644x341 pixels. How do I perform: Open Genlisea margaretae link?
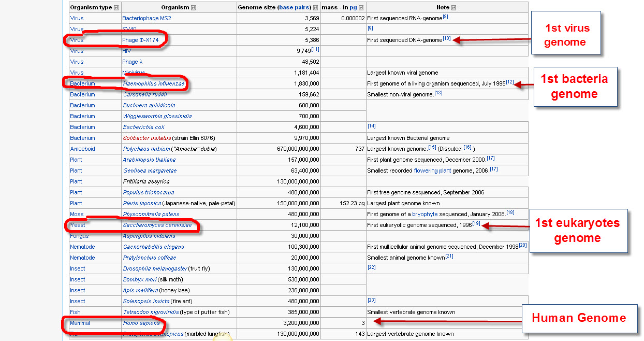(150, 170)
